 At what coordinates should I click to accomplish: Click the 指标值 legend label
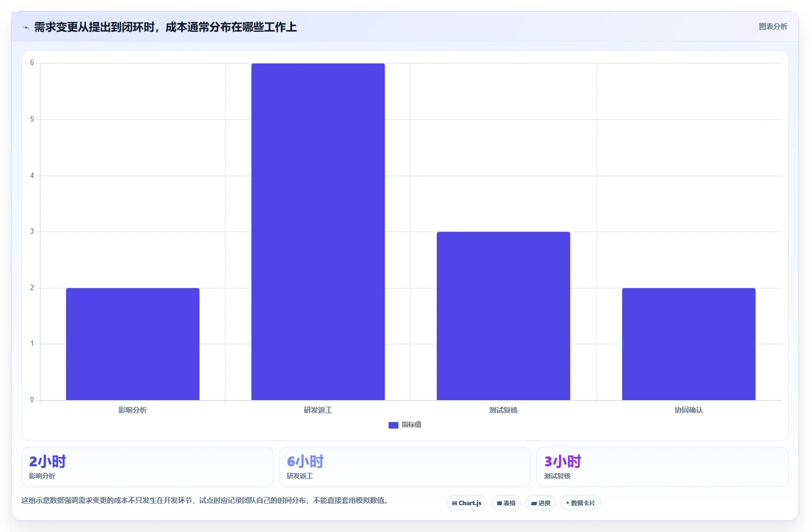[412, 425]
